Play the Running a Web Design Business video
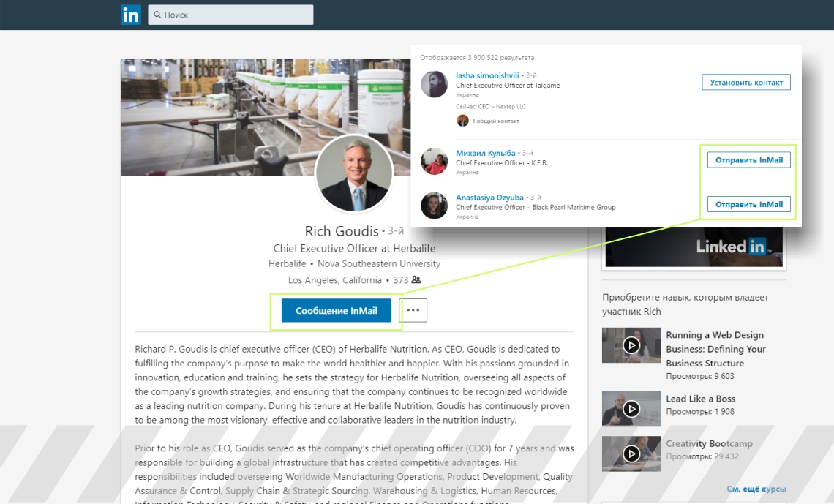Screen dimensions: 834x504 [631, 345]
